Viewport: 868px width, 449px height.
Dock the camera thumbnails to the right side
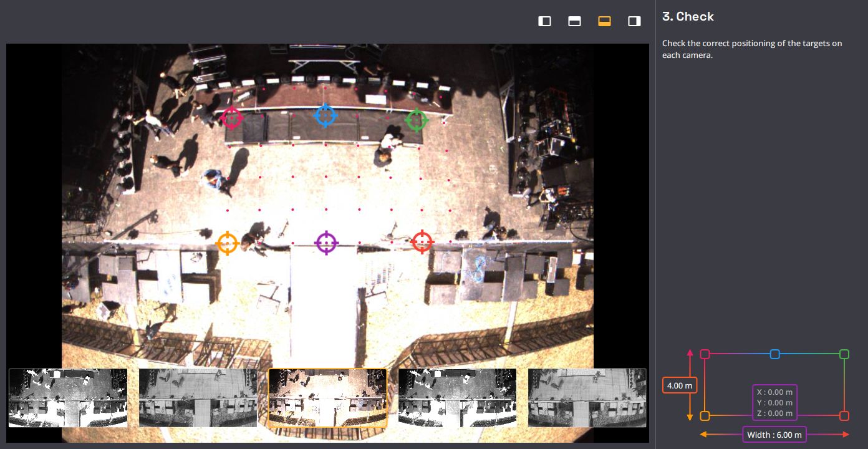click(x=634, y=21)
